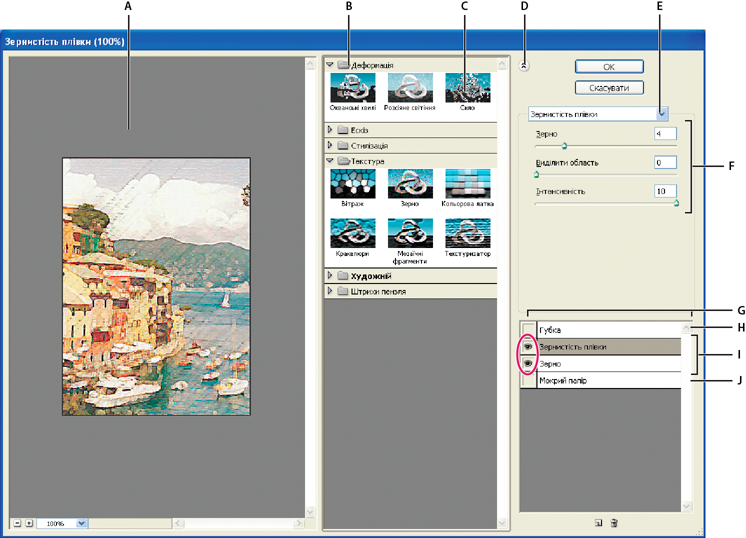This screenshot has height=538, width=746.
Task: Click left arrow of preview horizontal scrollbar
Action: (178, 523)
